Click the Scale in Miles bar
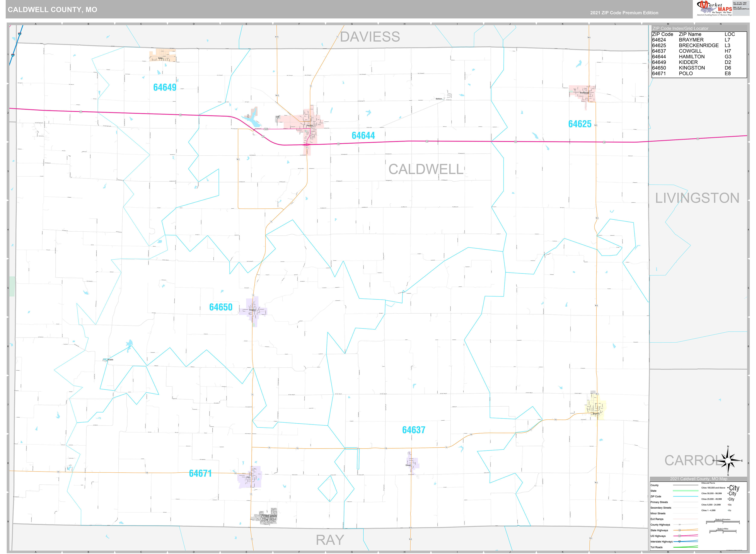The image size is (756, 554). 723,531
